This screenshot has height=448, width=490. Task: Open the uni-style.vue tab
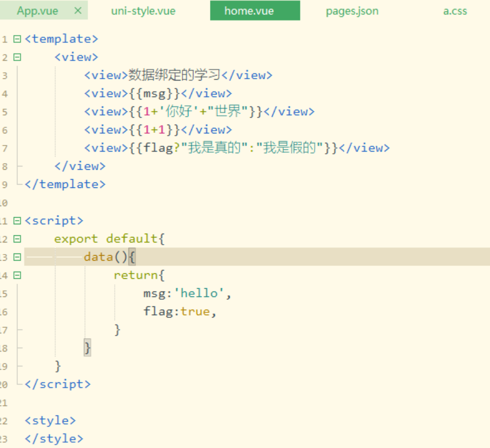point(143,11)
